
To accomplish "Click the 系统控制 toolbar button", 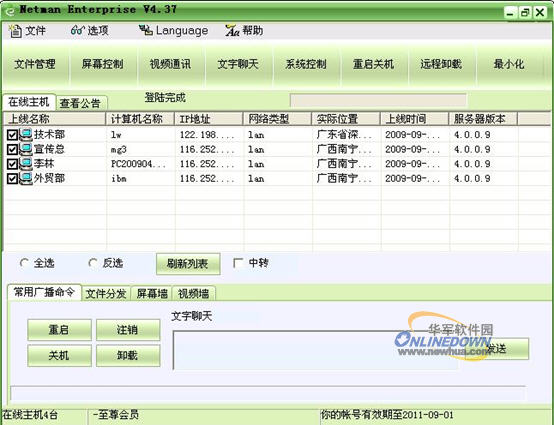I will [306, 64].
